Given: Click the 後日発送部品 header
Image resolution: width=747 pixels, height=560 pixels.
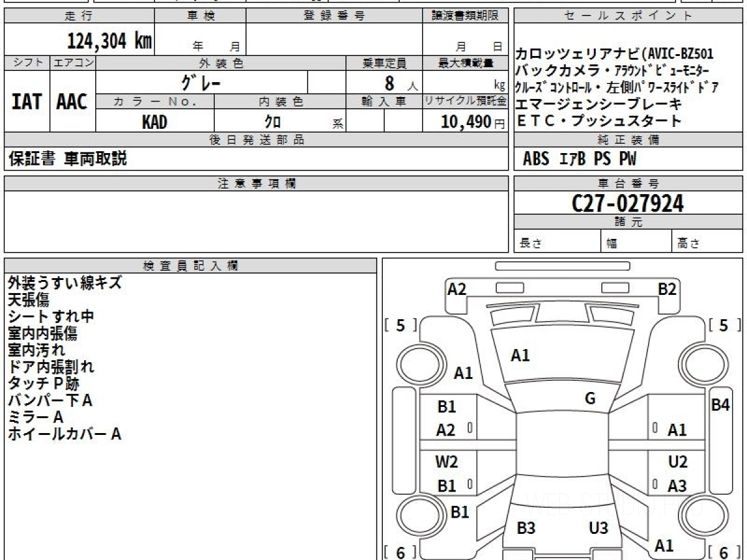Looking at the screenshot, I should click(256, 139).
